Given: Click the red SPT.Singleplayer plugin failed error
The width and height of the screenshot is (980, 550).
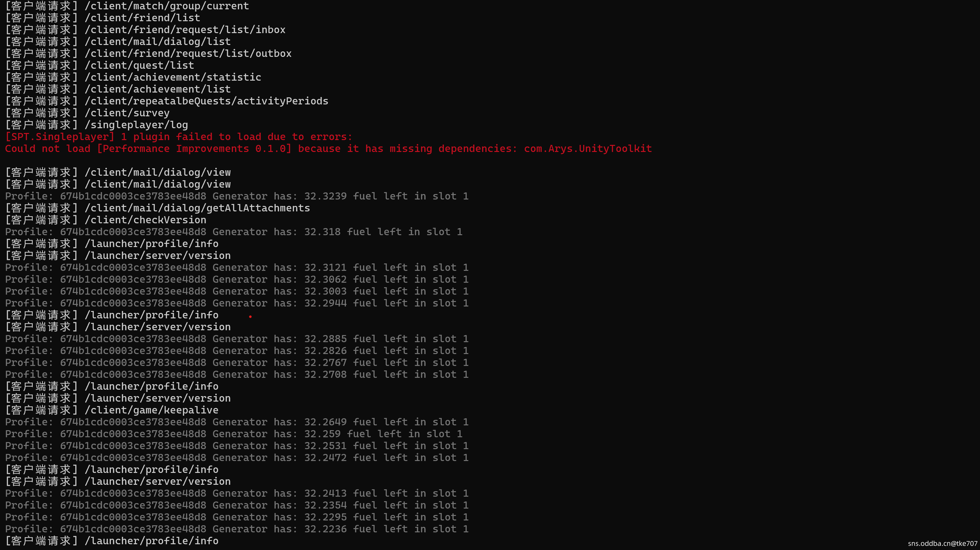Looking at the screenshot, I should [x=179, y=137].
